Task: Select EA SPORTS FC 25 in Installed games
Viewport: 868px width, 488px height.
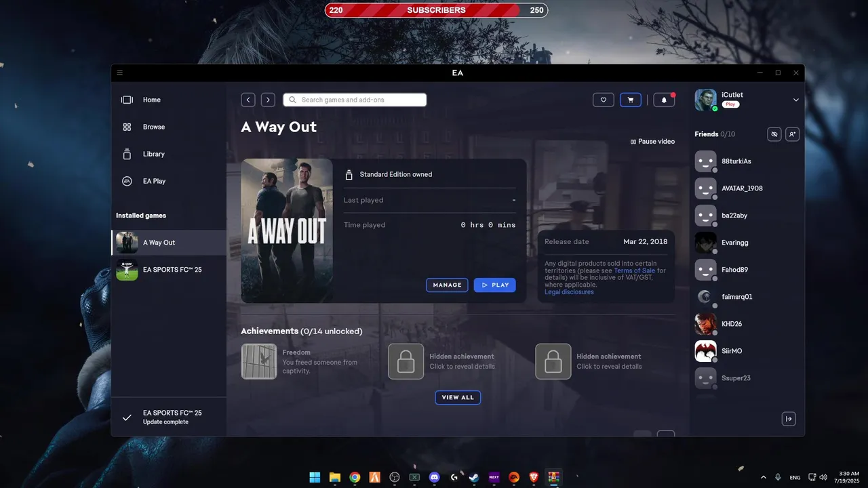Action: click(169, 270)
